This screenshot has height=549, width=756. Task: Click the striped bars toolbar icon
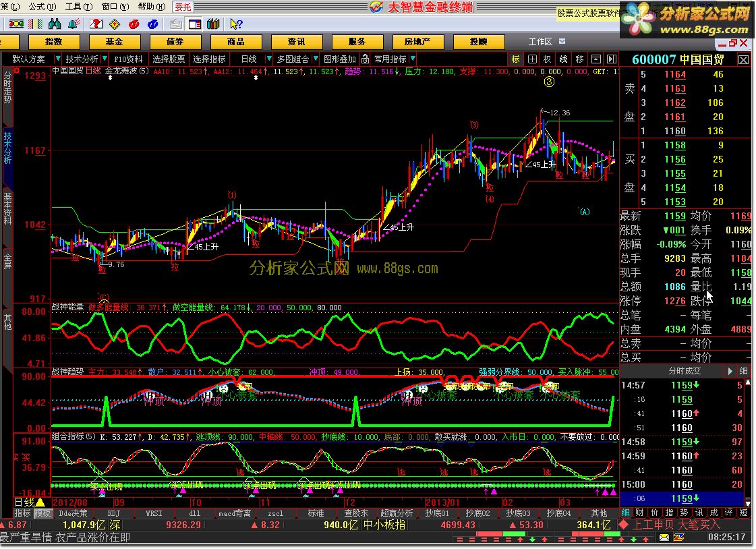click(x=35, y=24)
